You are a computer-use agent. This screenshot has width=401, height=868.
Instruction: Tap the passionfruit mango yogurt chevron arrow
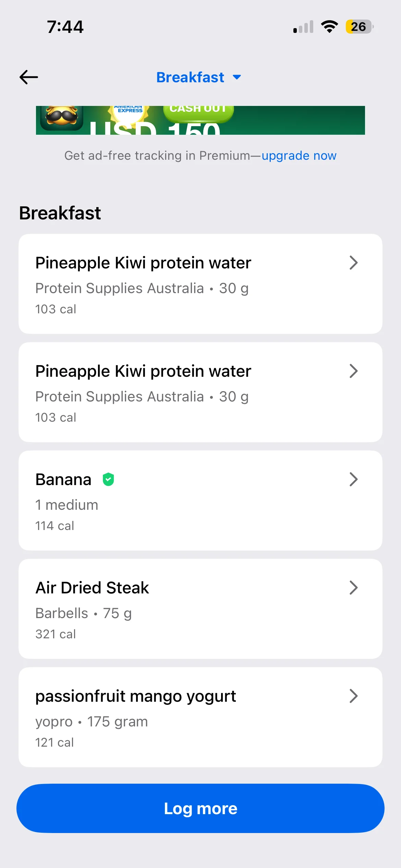353,696
